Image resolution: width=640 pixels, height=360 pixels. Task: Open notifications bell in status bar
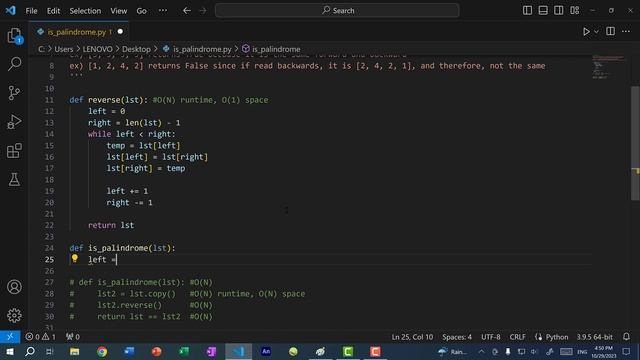[626, 337]
